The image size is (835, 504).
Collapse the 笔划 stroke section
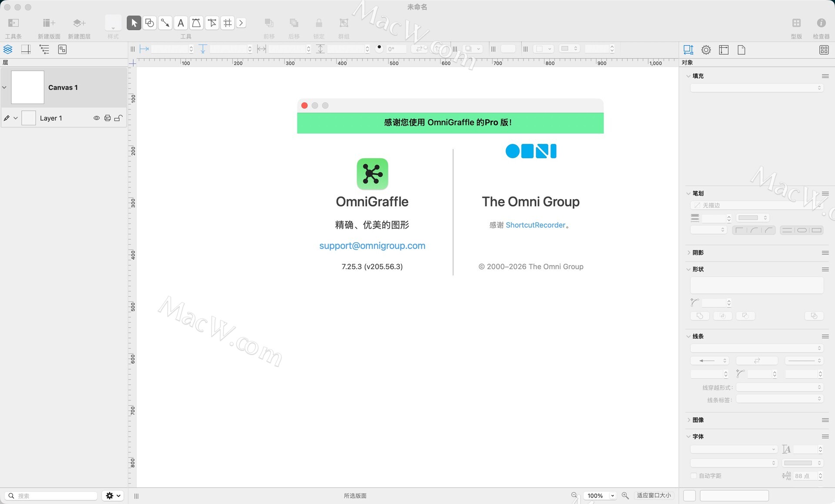pyautogui.click(x=688, y=194)
